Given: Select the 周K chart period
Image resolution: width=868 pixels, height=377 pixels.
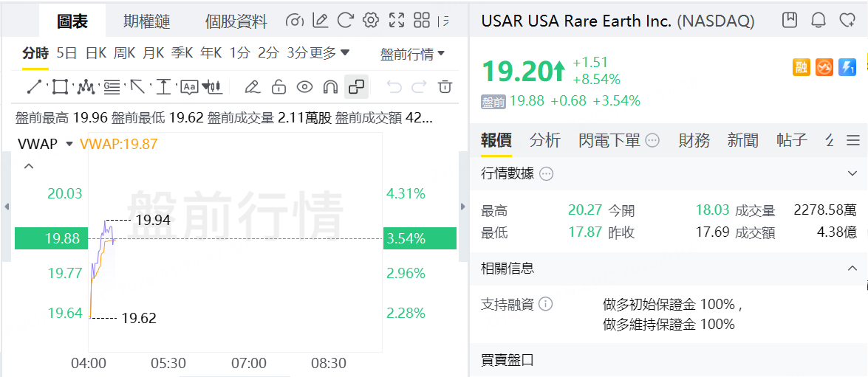Looking at the screenshot, I should tap(125, 54).
